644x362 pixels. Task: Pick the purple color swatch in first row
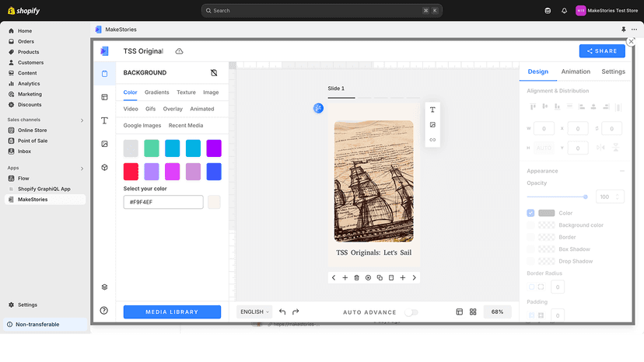coord(214,148)
